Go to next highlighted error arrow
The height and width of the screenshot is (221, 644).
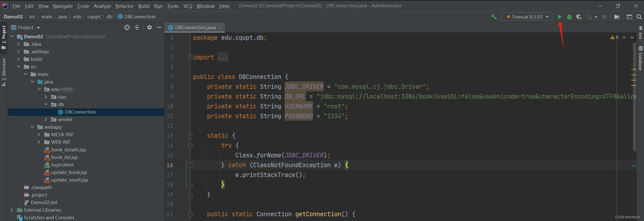[x=632, y=37]
